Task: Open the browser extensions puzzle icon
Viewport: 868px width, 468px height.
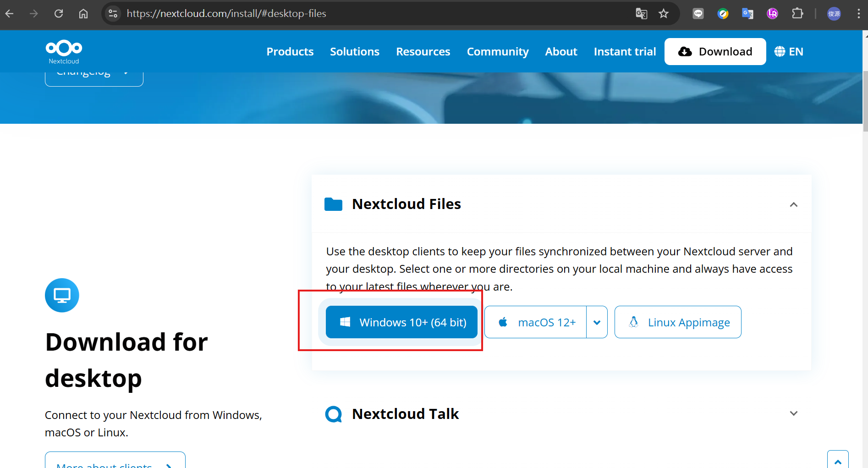Action: pos(797,14)
